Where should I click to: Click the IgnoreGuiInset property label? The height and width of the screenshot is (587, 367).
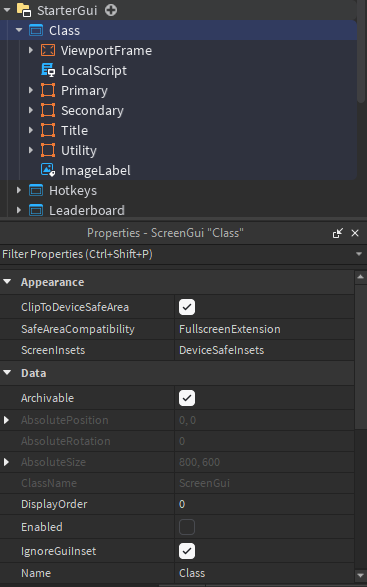click(x=58, y=551)
